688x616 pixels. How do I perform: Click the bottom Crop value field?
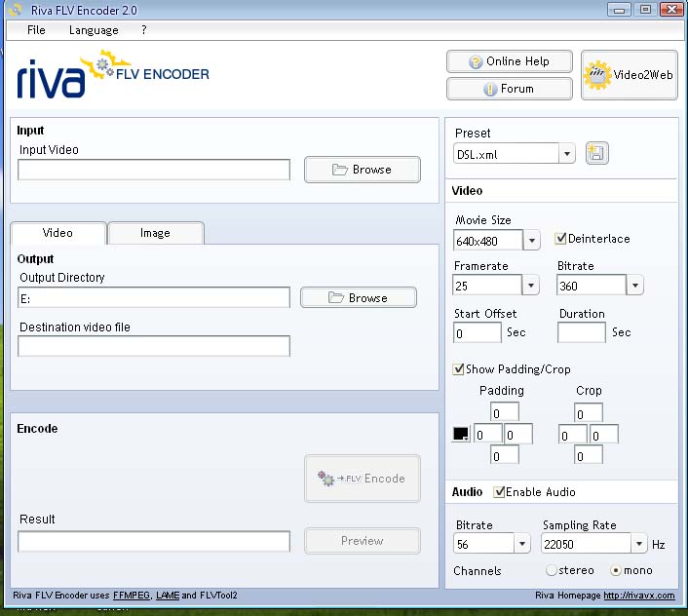click(x=589, y=455)
